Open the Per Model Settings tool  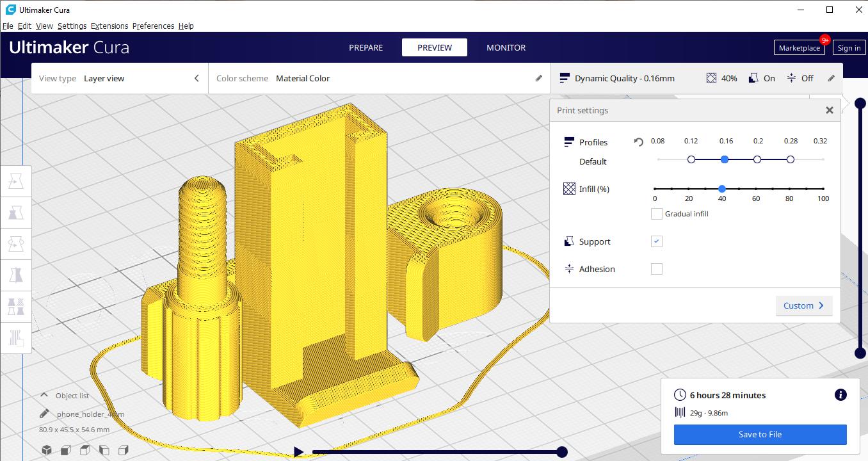[x=15, y=306]
